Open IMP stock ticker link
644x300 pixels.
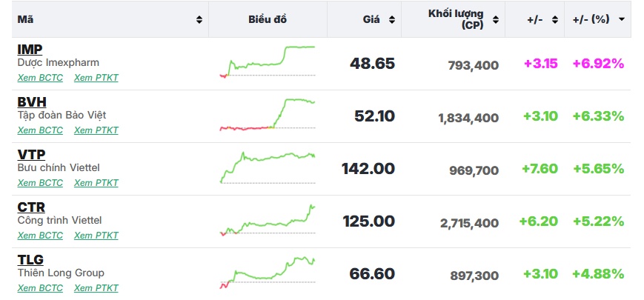coord(30,50)
